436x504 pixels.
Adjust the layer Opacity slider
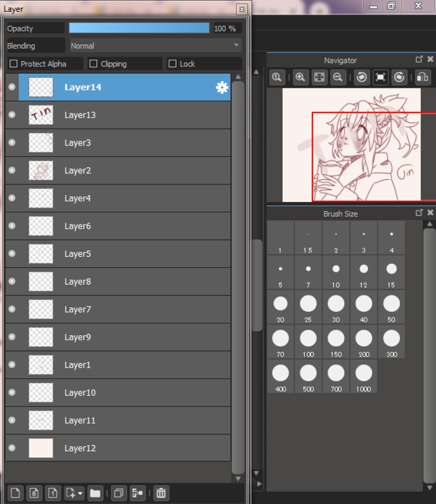click(x=139, y=28)
